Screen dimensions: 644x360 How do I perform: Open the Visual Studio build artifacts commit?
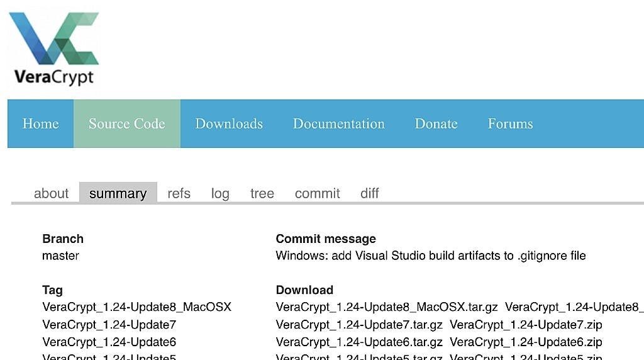coord(430,256)
